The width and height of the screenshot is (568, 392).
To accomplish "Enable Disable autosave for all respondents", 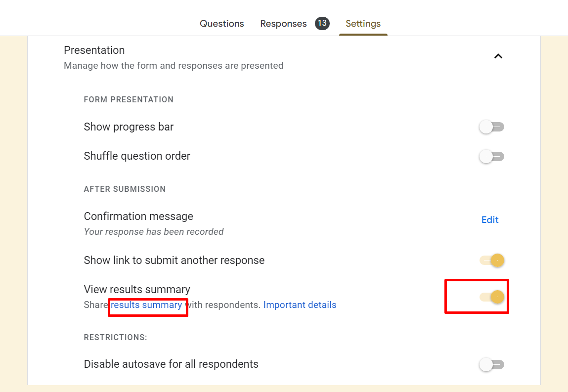I will pyautogui.click(x=491, y=364).
